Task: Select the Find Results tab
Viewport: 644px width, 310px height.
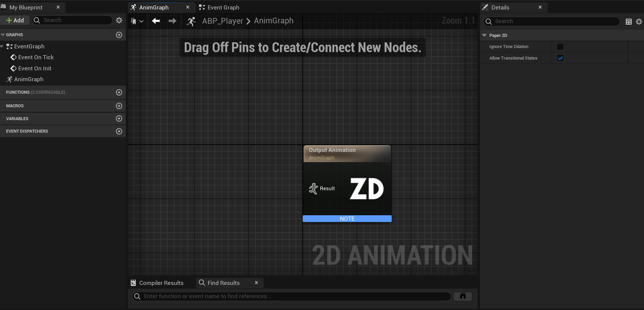Action: point(224,283)
